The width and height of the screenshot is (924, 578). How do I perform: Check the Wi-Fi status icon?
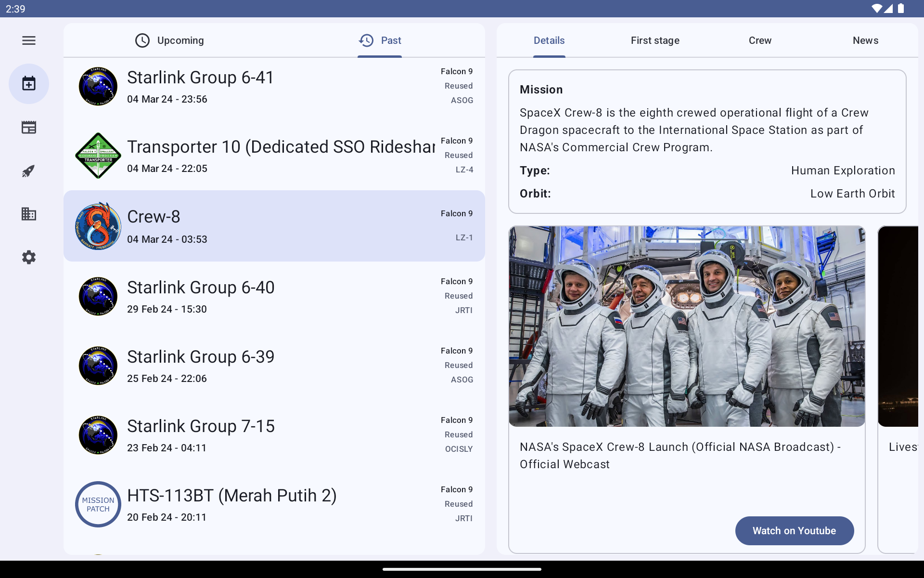[877, 8]
